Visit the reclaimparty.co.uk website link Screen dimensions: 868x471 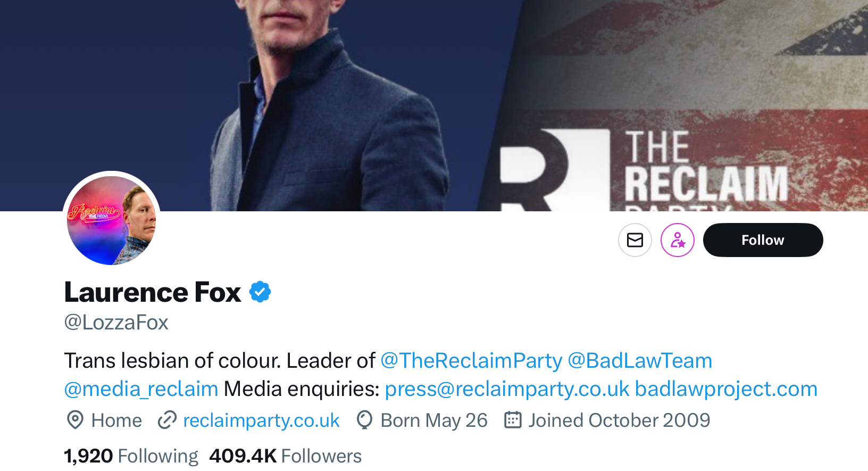point(261,420)
